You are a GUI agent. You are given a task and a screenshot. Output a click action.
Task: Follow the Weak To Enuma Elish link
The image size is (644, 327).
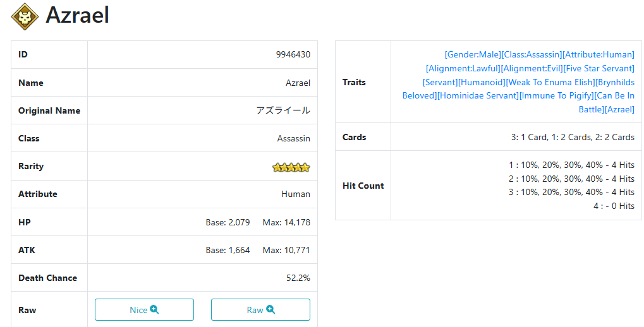pyautogui.click(x=550, y=82)
